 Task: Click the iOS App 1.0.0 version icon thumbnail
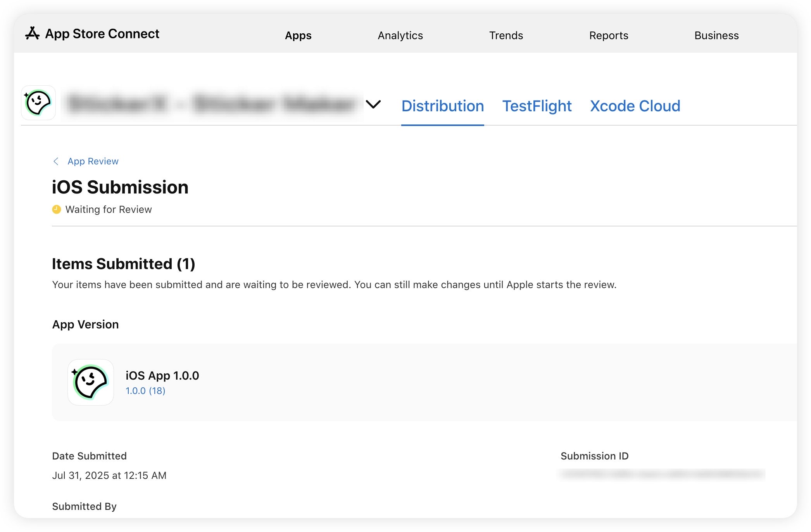(91, 382)
